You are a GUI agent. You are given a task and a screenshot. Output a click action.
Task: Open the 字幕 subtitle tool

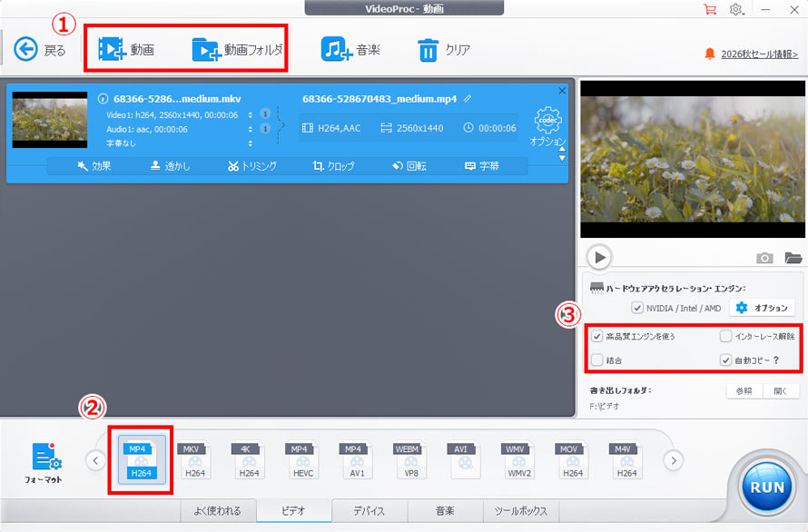pos(482,166)
